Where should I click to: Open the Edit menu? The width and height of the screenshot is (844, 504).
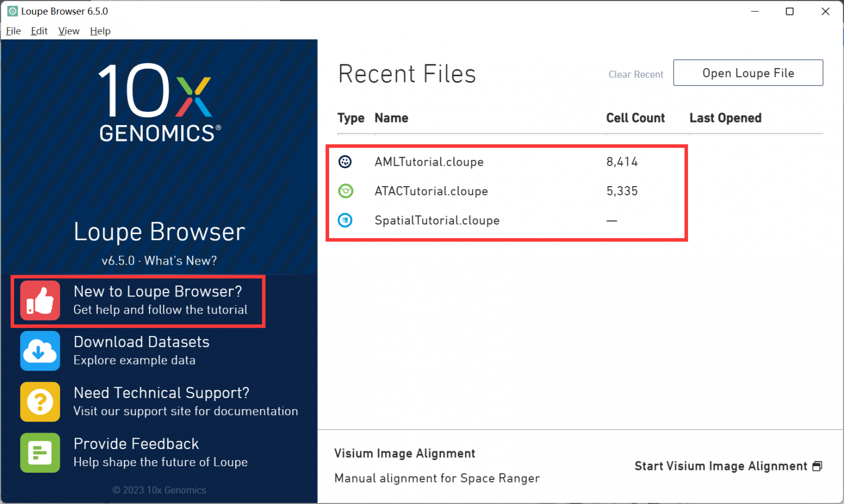[x=38, y=31]
